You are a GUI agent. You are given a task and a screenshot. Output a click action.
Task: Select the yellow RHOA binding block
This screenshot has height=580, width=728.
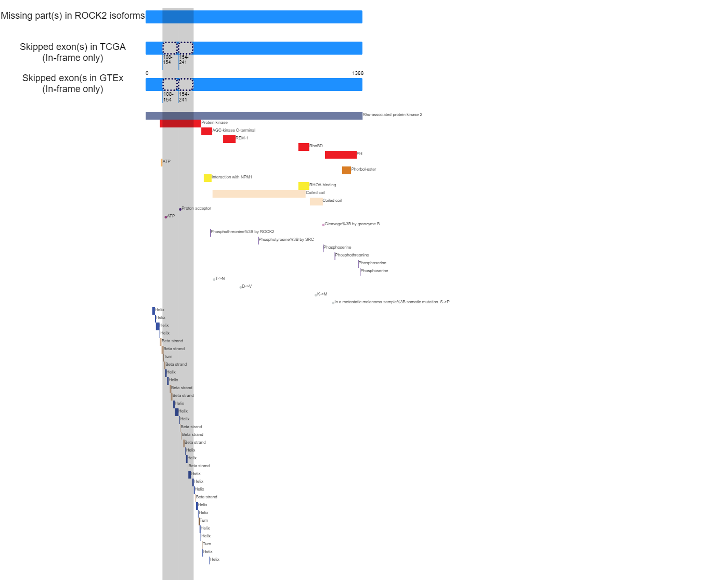coord(304,186)
